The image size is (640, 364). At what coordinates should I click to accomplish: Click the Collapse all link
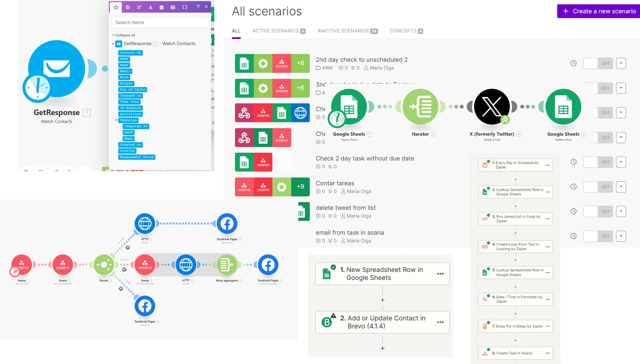pos(125,35)
